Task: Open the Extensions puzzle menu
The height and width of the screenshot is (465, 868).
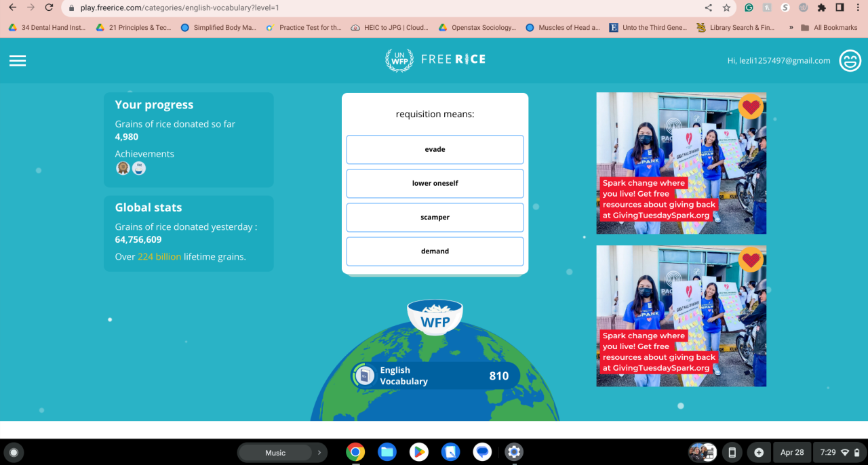Action: coord(822,8)
